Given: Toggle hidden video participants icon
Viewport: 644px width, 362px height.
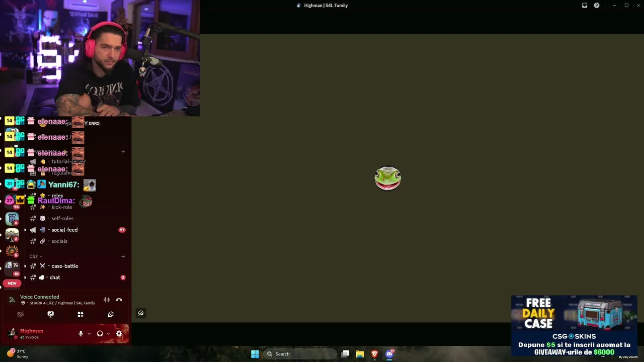Looking at the screenshot, I should coord(141,313).
